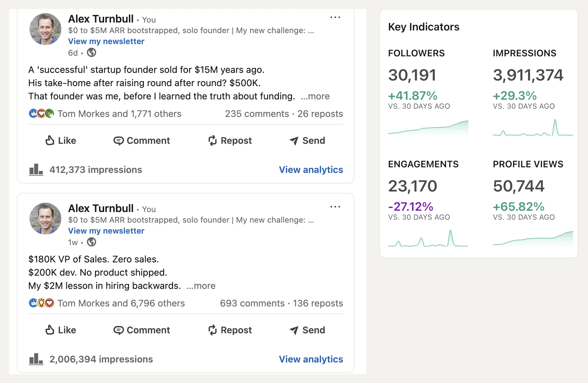The image size is (588, 383).
Task: Click the globe visibility icon on the 1w post
Action: click(92, 242)
